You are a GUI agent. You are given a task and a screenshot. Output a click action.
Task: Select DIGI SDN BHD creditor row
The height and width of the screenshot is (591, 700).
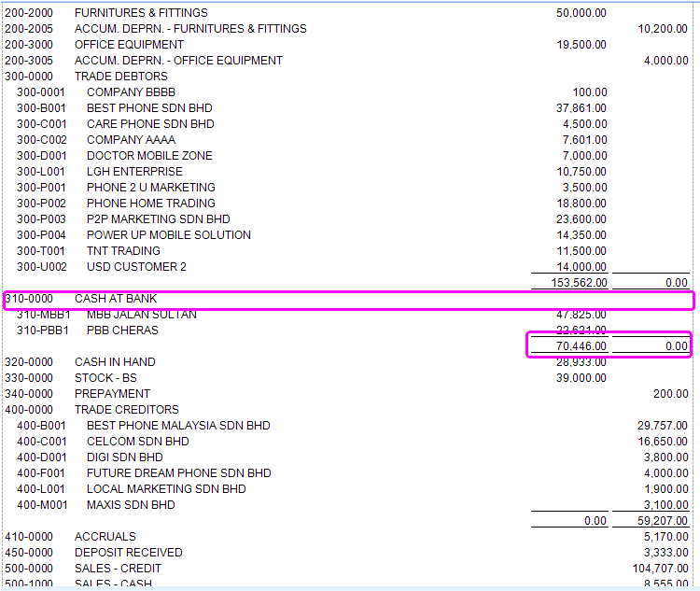point(346,457)
